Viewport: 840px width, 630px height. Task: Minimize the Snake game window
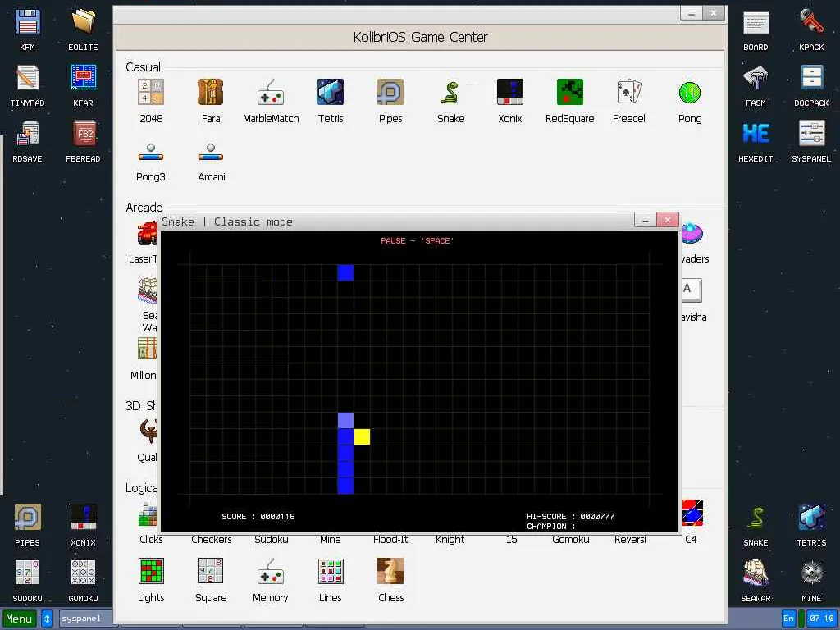pyautogui.click(x=645, y=220)
